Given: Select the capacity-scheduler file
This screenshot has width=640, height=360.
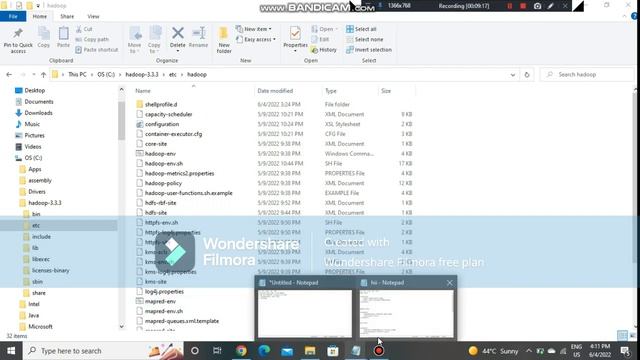Looking at the screenshot, I should (168, 114).
